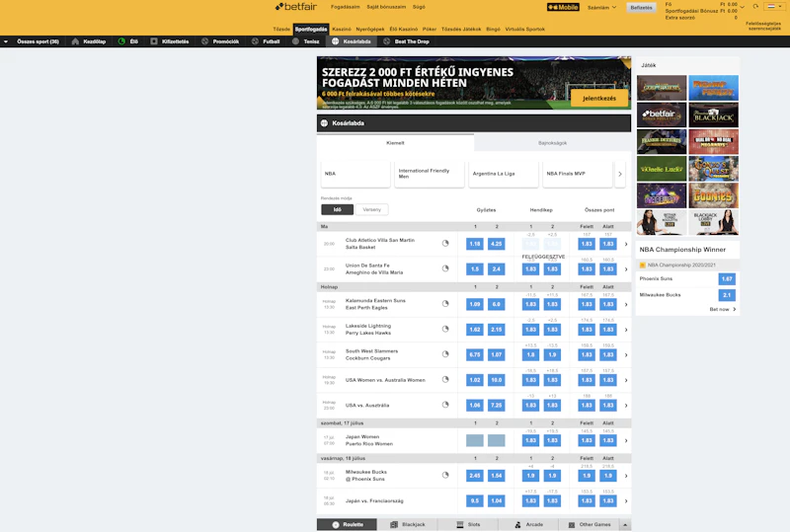Viewport: 790px width, 532px height.
Task: Expand more markets for USA vs. Ausztrália
Action: pos(626,406)
